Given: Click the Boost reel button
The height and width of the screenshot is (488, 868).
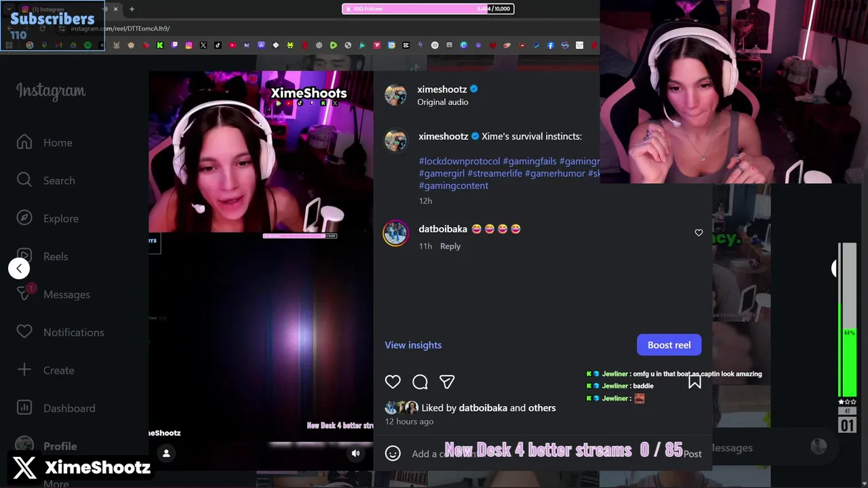Looking at the screenshot, I should (669, 345).
